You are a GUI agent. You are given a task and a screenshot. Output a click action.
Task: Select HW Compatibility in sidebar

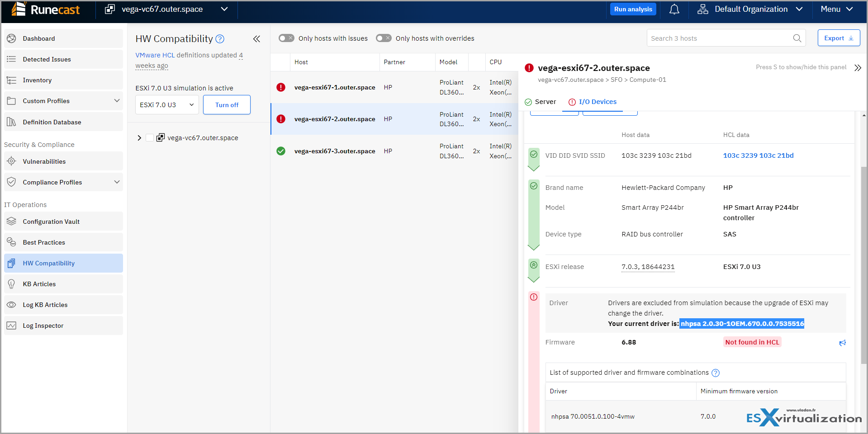coord(63,263)
